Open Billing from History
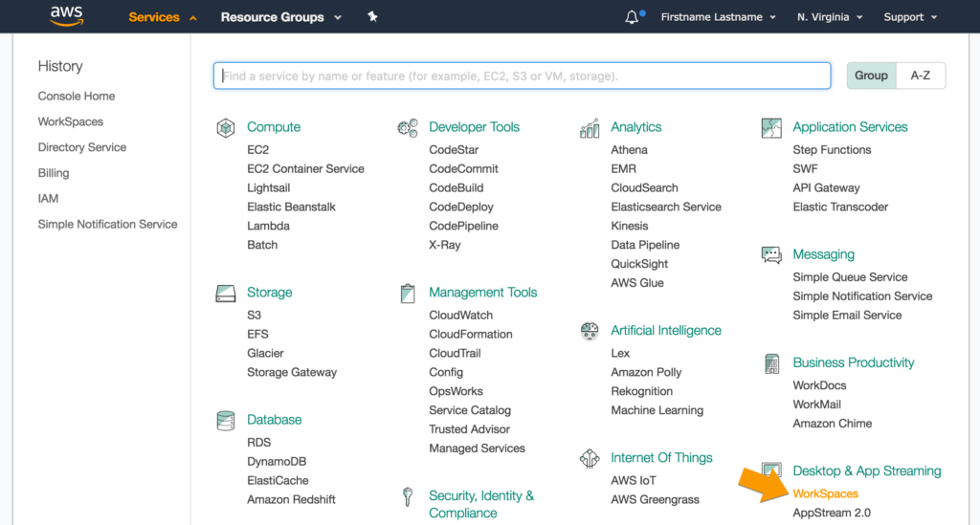 click(54, 173)
